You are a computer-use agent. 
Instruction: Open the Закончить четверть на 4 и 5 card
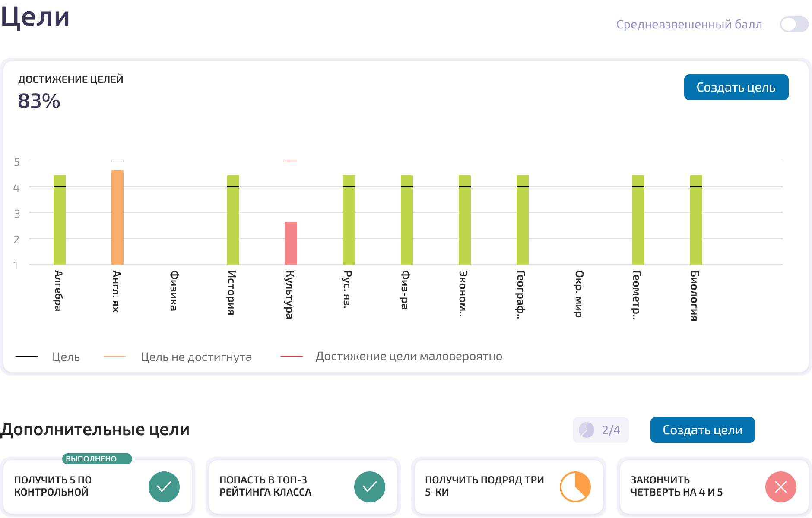coord(714,487)
